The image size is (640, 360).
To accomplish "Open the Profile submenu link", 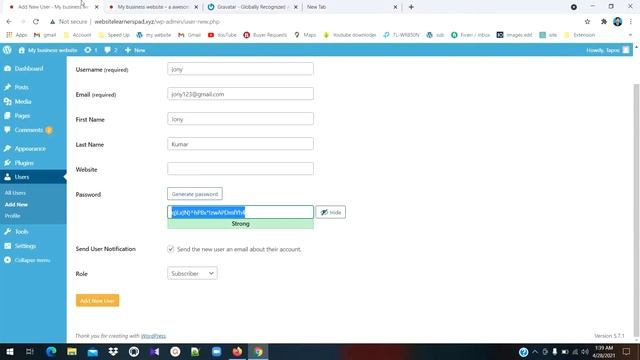I will pyautogui.click(x=13, y=216).
